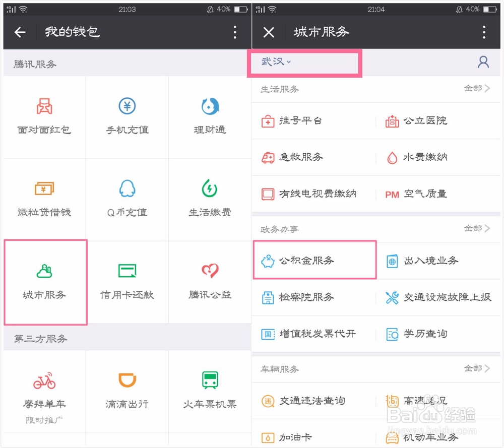Open 学历查询
Screen dimensions: 504x448
pyautogui.click(x=438, y=334)
